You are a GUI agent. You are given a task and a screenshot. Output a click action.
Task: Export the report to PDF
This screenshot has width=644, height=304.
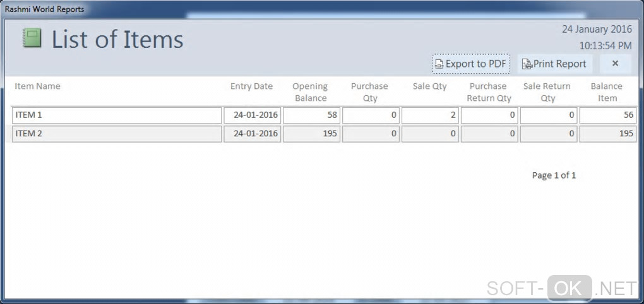pyautogui.click(x=470, y=64)
